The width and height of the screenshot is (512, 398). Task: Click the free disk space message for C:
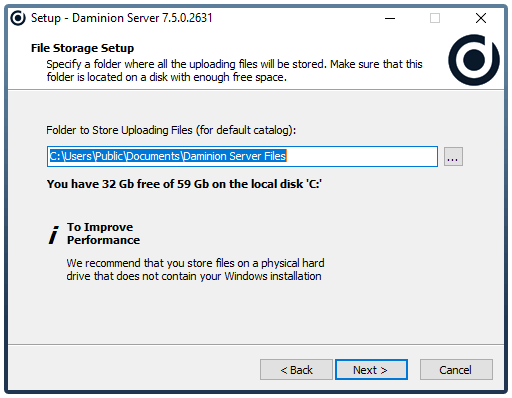pyautogui.click(x=184, y=184)
